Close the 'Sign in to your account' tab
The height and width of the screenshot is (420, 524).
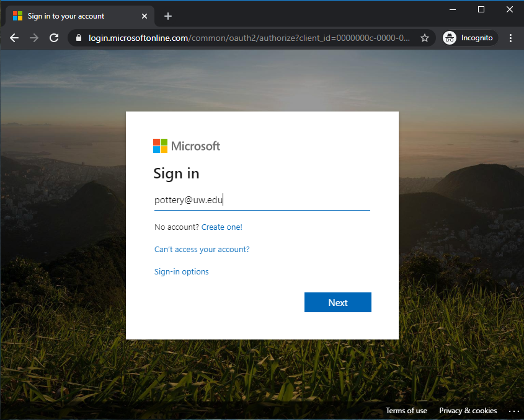tap(144, 16)
